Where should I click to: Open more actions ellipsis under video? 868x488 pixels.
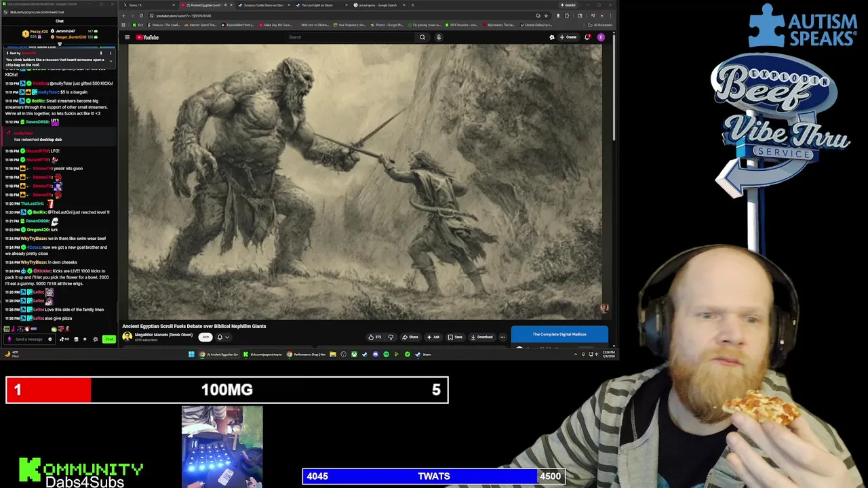pyautogui.click(x=502, y=337)
